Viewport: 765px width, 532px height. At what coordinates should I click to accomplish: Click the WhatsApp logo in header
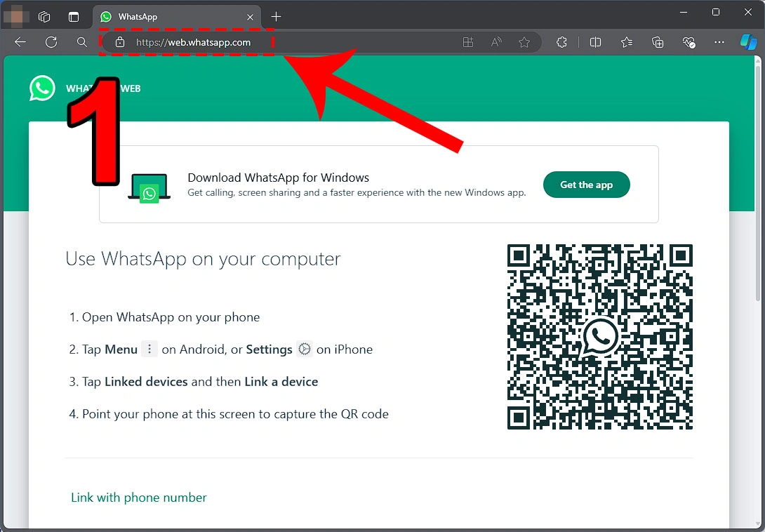tap(42, 88)
